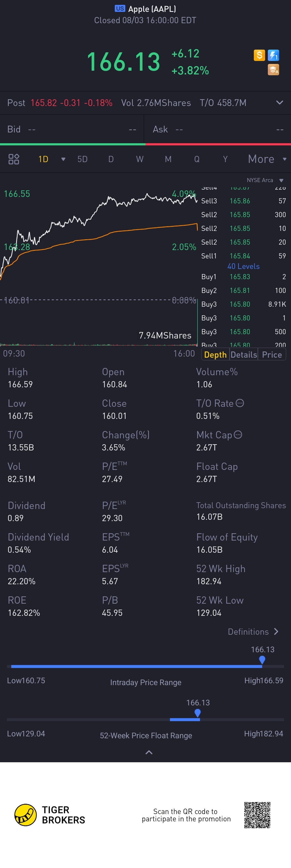
Task: Switch to the 5D chart tab
Action: [82, 159]
